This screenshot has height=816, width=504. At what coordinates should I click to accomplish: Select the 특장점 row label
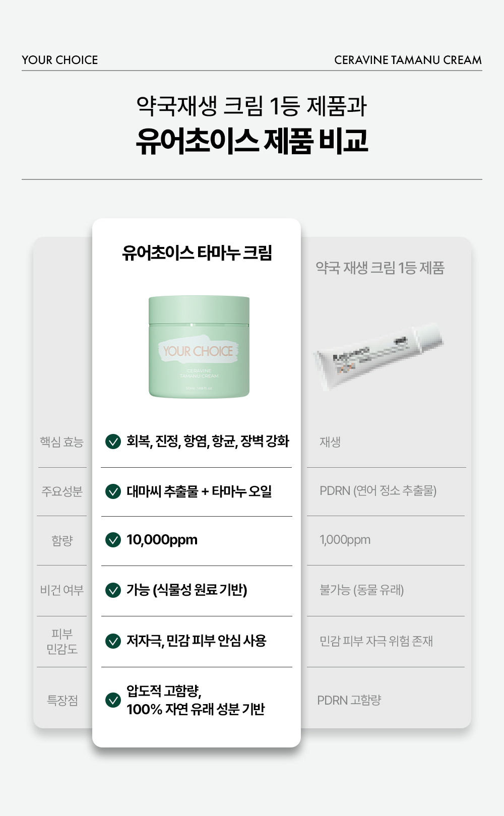tap(62, 701)
